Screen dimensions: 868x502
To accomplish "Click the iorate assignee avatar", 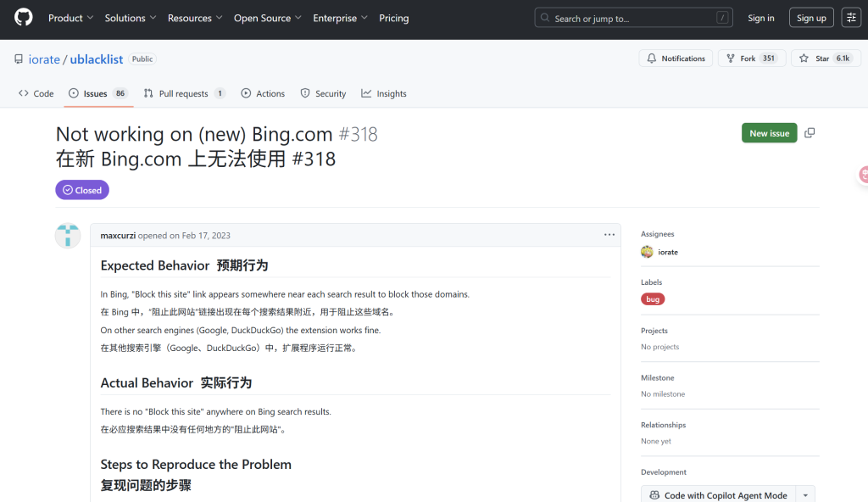I will (647, 252).
